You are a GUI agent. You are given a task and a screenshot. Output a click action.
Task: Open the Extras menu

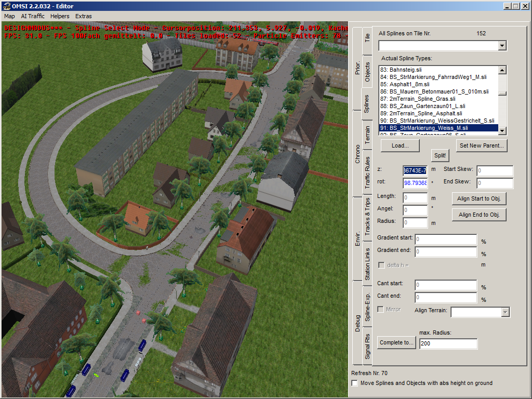point(84,16)
